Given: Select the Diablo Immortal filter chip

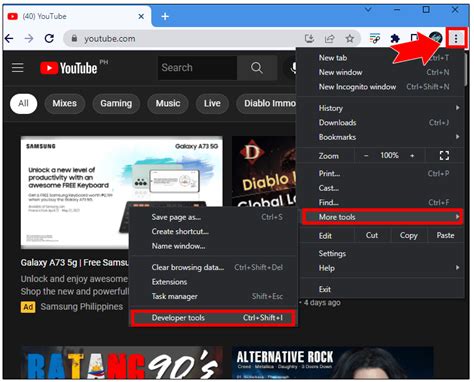Looking at the screenshot, I should pyautogui.click(x=267, y=103).
